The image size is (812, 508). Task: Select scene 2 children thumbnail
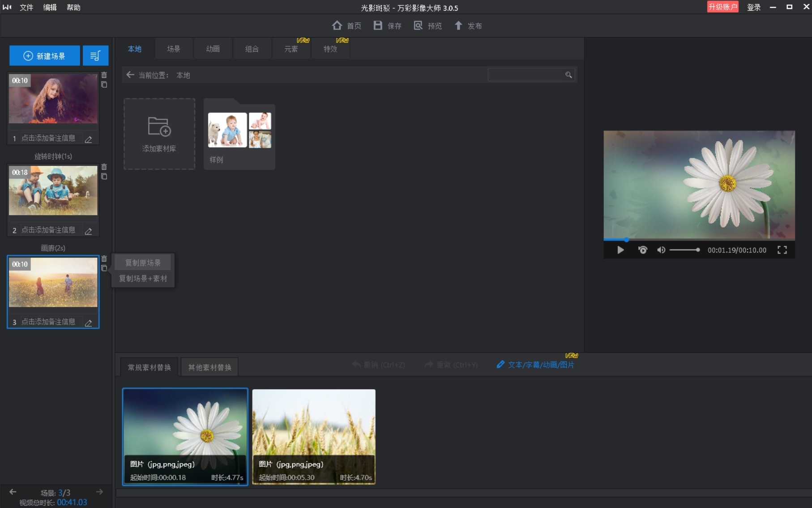(x=53, y=190)
